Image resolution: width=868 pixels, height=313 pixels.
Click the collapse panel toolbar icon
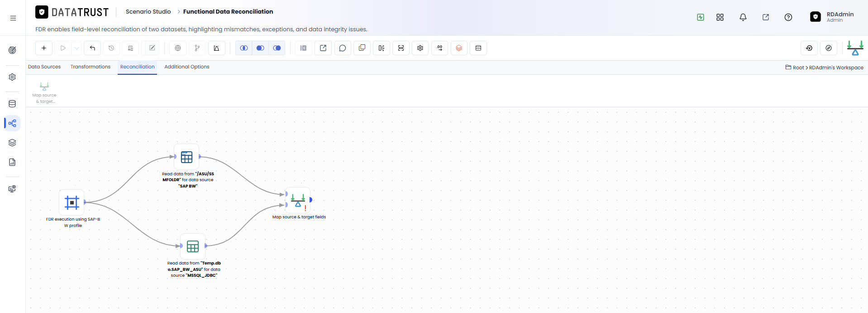click(304, 48)
